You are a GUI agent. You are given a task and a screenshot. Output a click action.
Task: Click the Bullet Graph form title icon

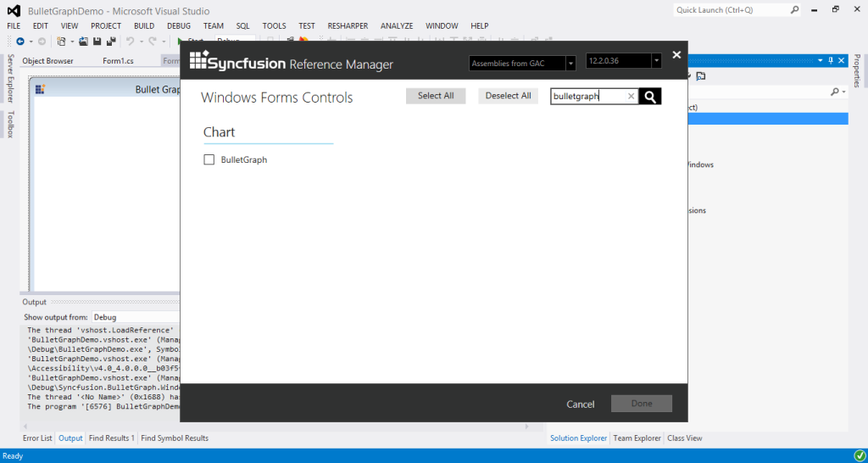(40, 89)
